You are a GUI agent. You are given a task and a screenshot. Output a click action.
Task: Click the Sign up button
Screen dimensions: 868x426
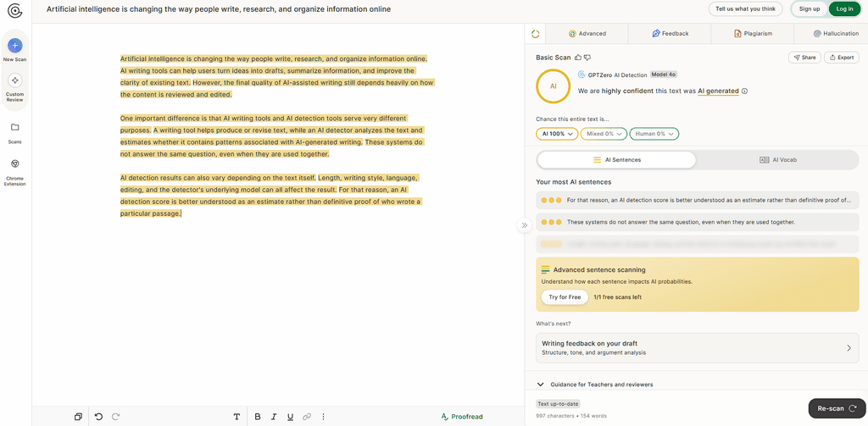coord(810,8)
